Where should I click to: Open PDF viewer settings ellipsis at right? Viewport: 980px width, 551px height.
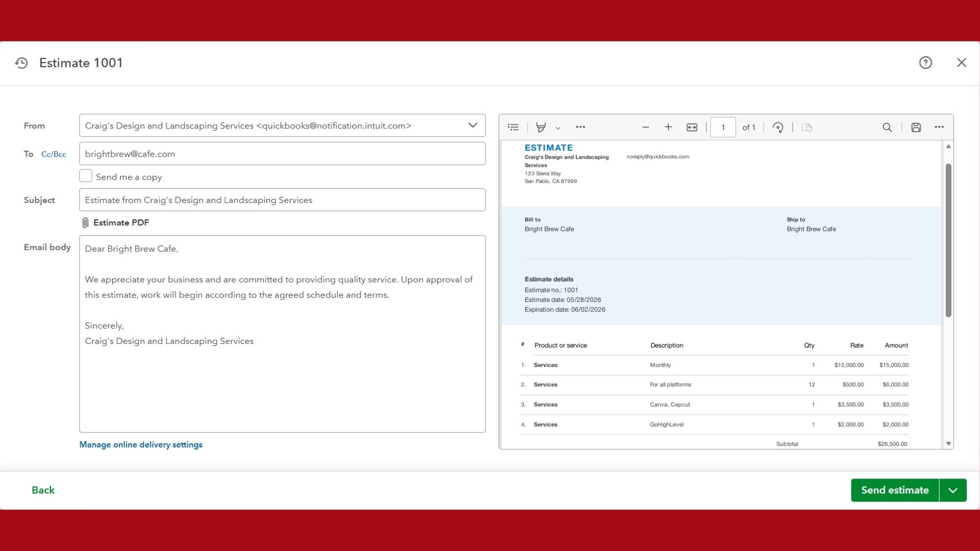click(x=939, y=127)
